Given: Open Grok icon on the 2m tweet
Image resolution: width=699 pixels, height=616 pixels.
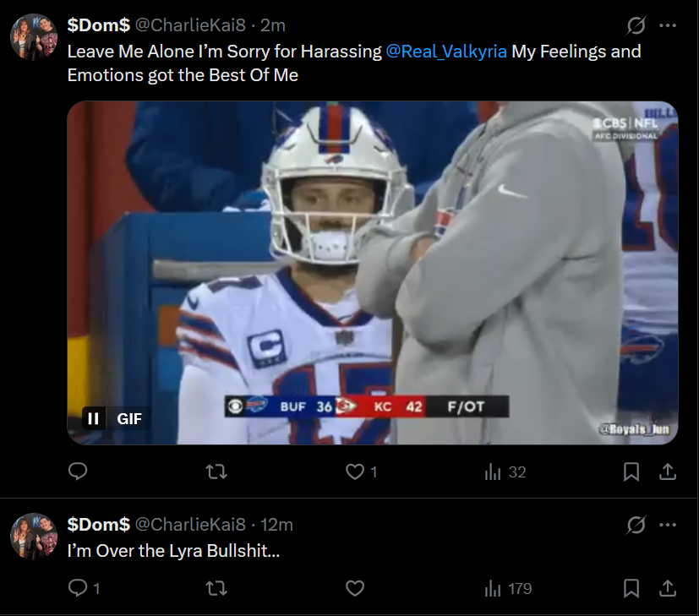Looking at the screenshot, I should [636, 26].
